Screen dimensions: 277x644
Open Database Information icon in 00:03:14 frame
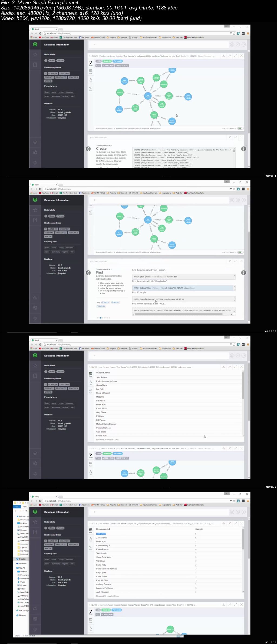pos(35,44)
